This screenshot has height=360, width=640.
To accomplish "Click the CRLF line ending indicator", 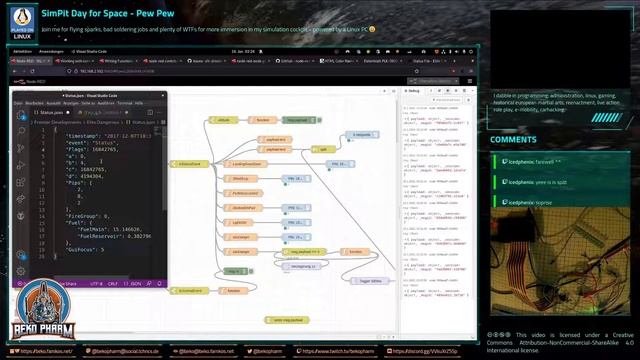I will click(x=113, y=283).
